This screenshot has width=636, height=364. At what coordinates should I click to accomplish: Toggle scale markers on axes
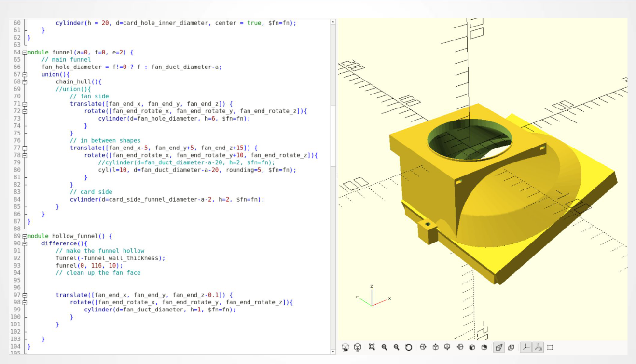coord(539,347)
